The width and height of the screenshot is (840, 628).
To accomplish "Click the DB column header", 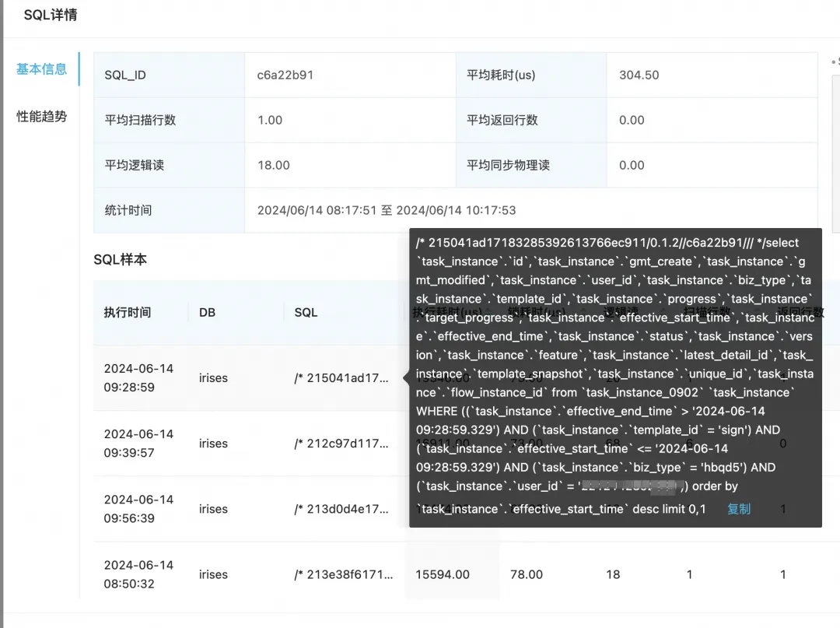I will coord(208,312).
